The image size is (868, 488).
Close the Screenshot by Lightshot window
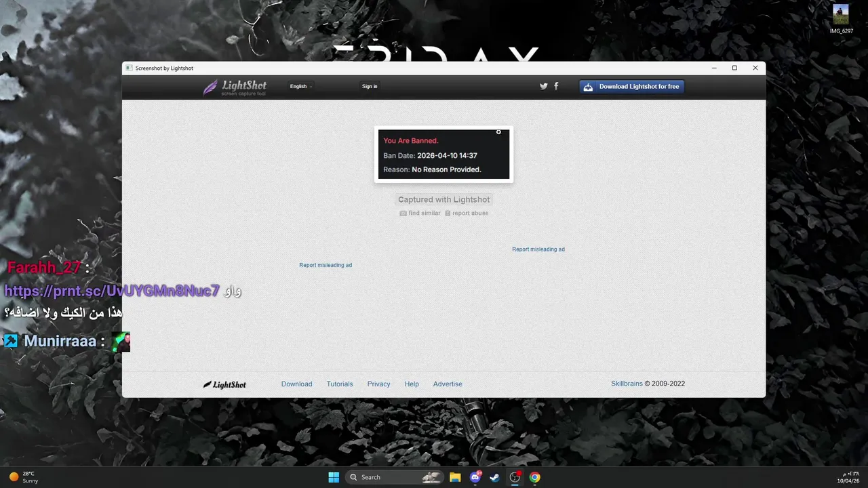coord(755,68)
